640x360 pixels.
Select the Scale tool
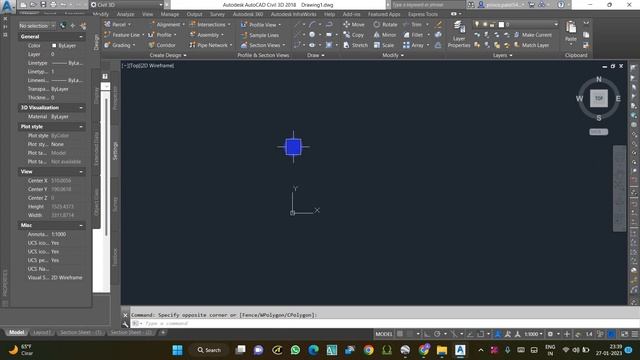(x=384, y=45)
